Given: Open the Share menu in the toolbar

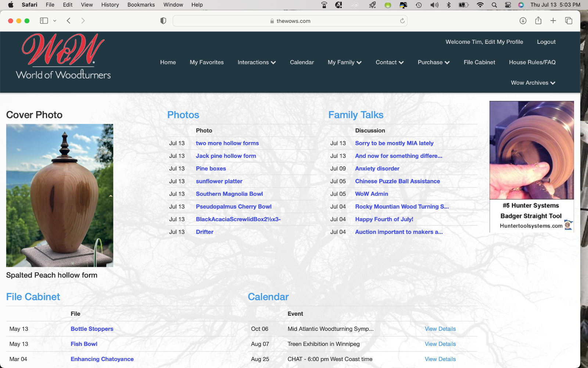Looking at the screenshot, I should pyautogui.click(x=538, y=21).
